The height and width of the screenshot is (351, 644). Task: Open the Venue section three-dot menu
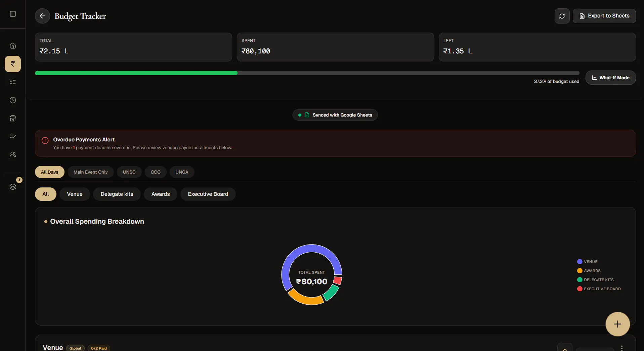click(622, 348)
